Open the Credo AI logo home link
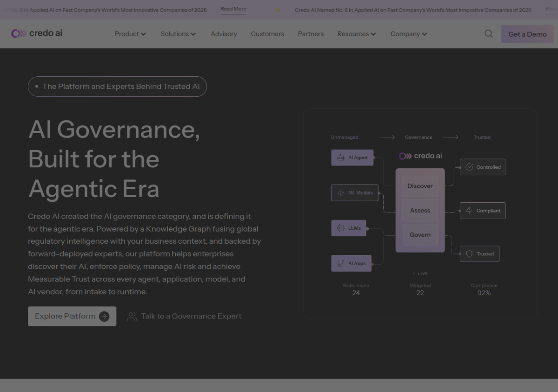The height and width of the screenshot is (392, 558). pyautogui.click(x=37, y=33)
